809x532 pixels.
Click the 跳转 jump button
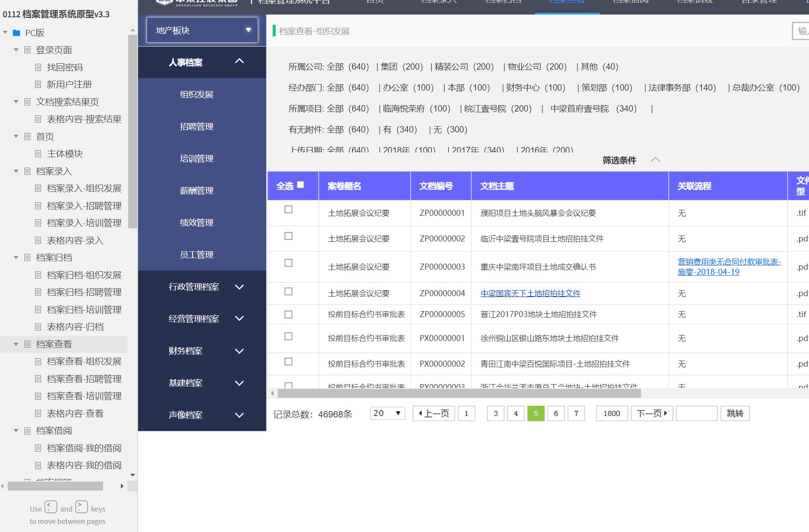pyautogui.click(x=735, y=413)
